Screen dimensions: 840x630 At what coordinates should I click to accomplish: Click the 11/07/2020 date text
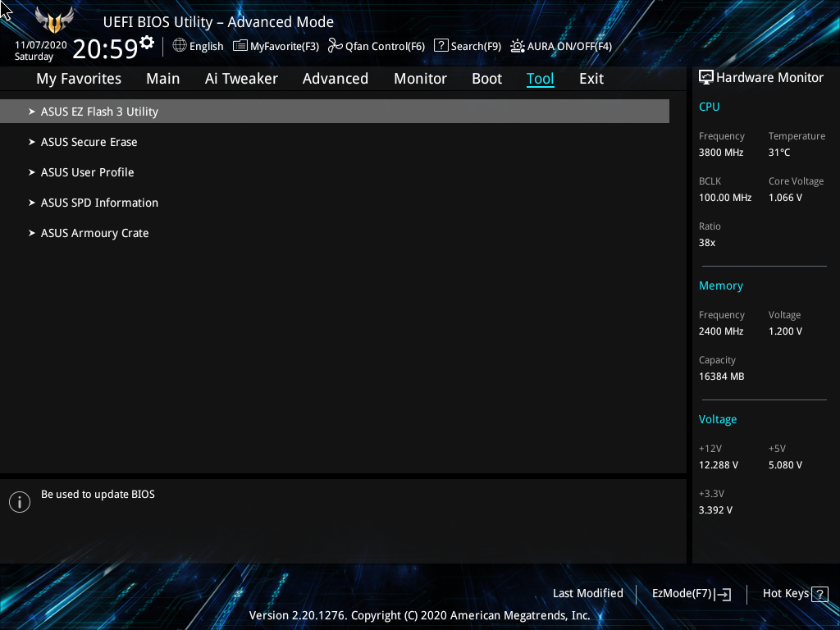pyautogui.click(x=41, y=45)
